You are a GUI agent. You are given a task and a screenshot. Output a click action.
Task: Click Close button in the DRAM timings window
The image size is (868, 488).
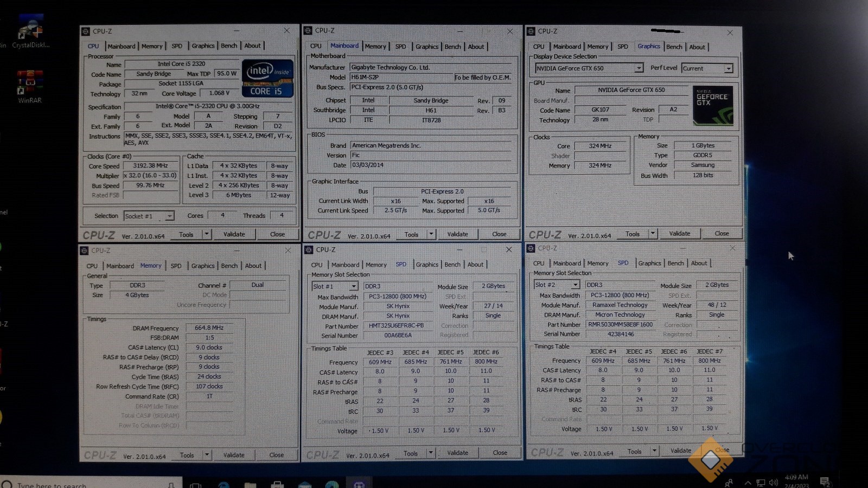point(276,455)
